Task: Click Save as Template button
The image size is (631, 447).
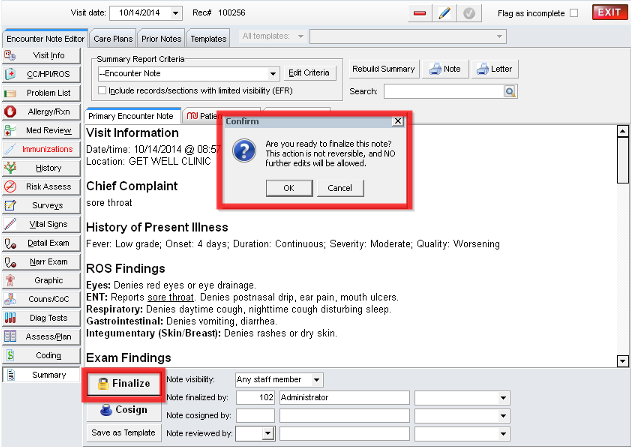Action: 124,433
